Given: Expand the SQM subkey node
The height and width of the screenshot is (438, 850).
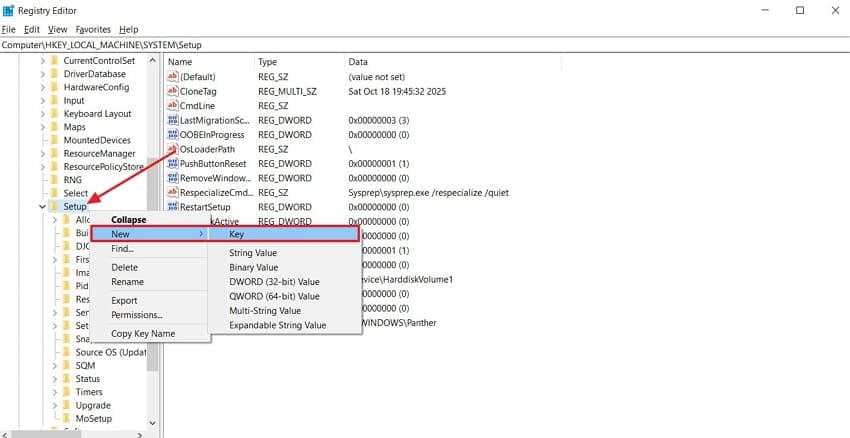Looking at the screenshot, I should click(55, 365).
